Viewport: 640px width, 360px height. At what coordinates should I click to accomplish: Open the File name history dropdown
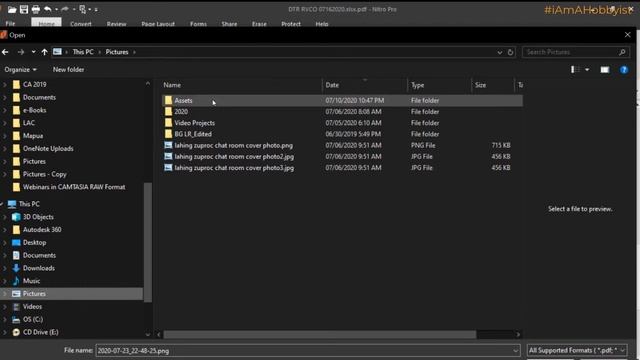click(x=516, y=351)
